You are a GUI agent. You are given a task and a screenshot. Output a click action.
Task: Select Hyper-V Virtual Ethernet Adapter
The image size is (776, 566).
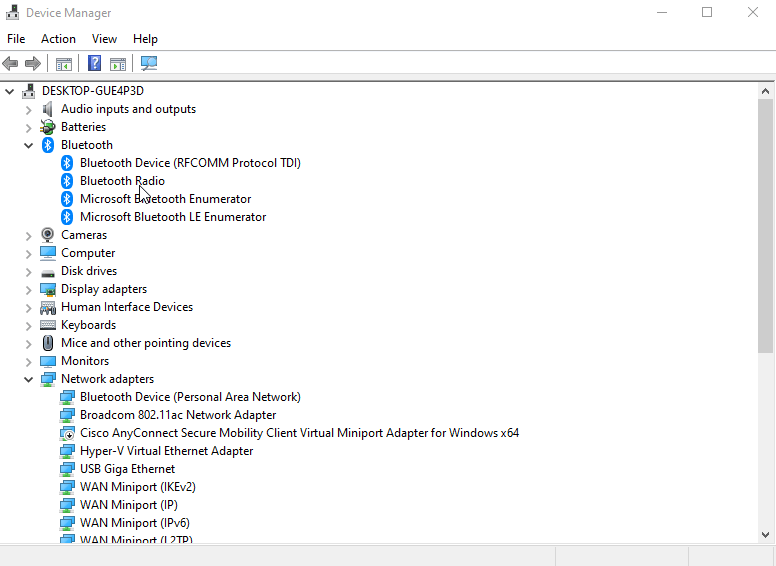167,451
